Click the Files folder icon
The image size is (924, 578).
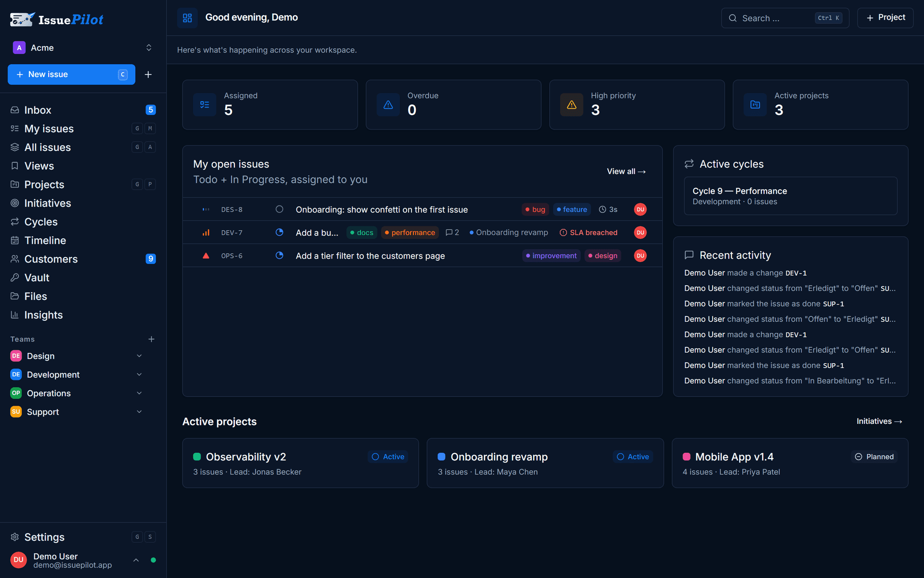coord(15,296)
